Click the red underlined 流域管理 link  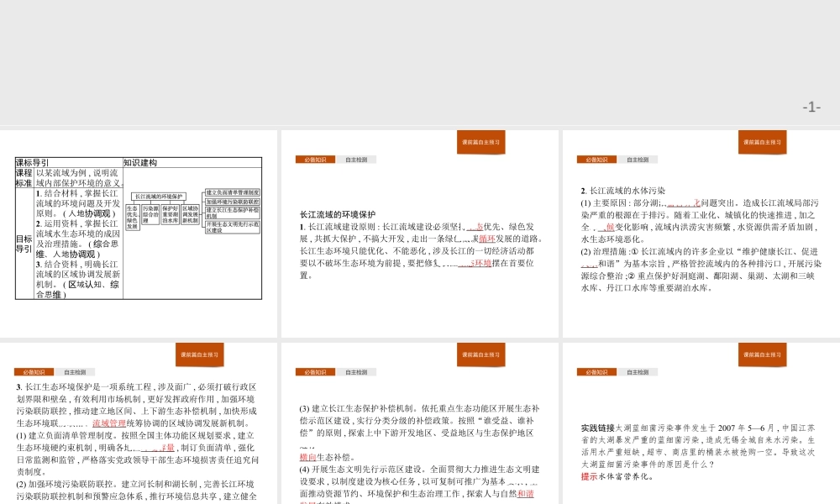pos(108,423)
